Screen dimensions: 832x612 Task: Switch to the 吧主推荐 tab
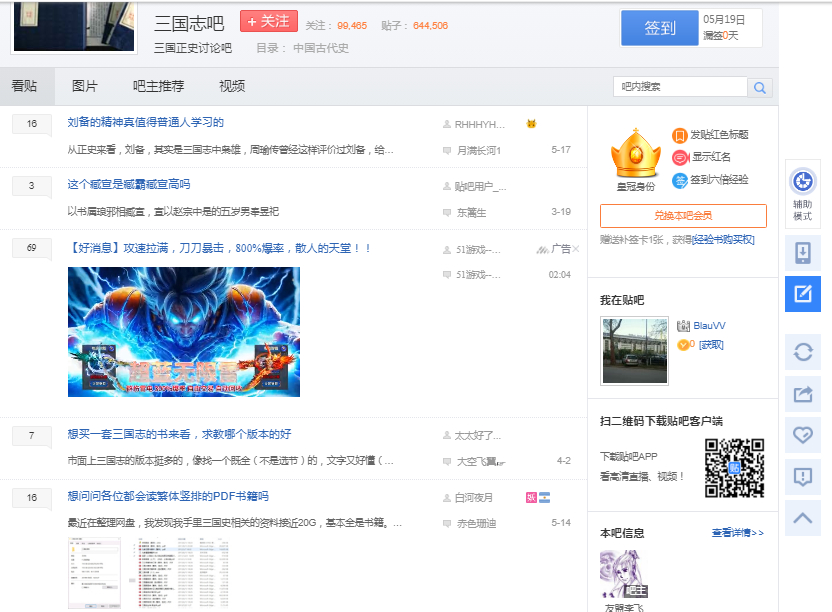pos(158,87)
